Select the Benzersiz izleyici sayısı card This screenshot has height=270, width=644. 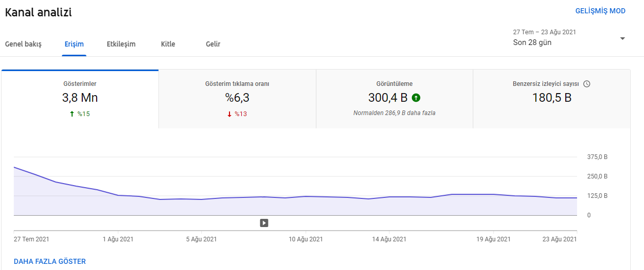click(x=551, y=99)
